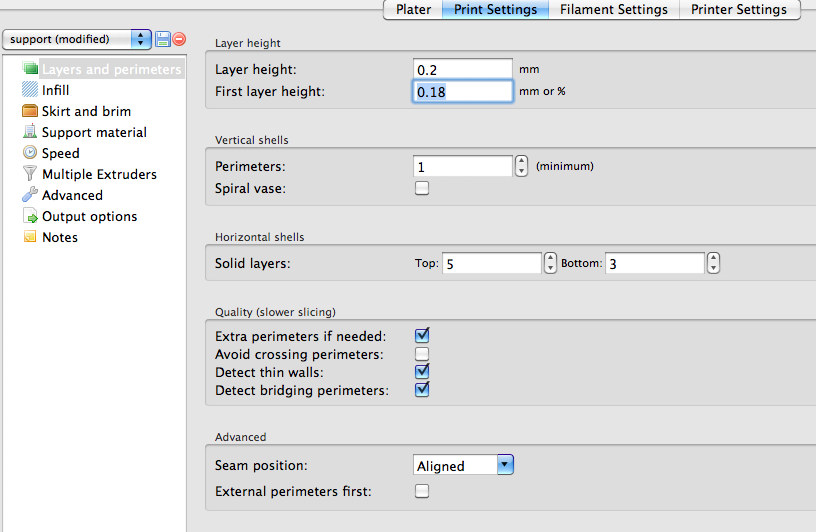Open the Filament Settings tab
Viewport: 816px width, 532px height.
[x=614, y=9]
